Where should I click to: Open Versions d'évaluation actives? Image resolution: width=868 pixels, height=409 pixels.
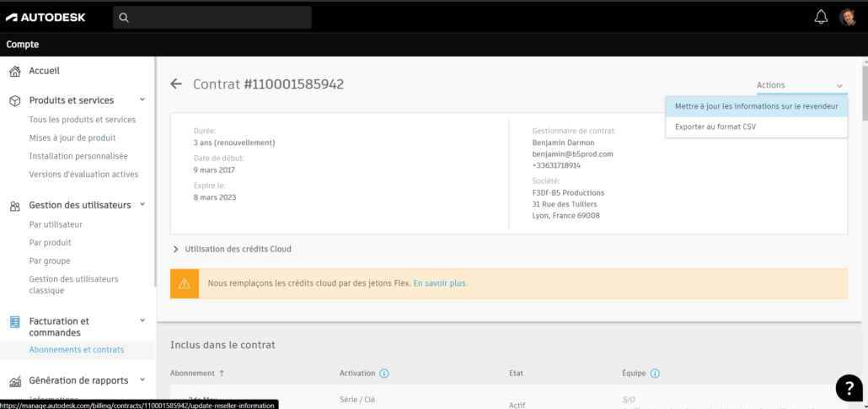click(x=83, y=175)
